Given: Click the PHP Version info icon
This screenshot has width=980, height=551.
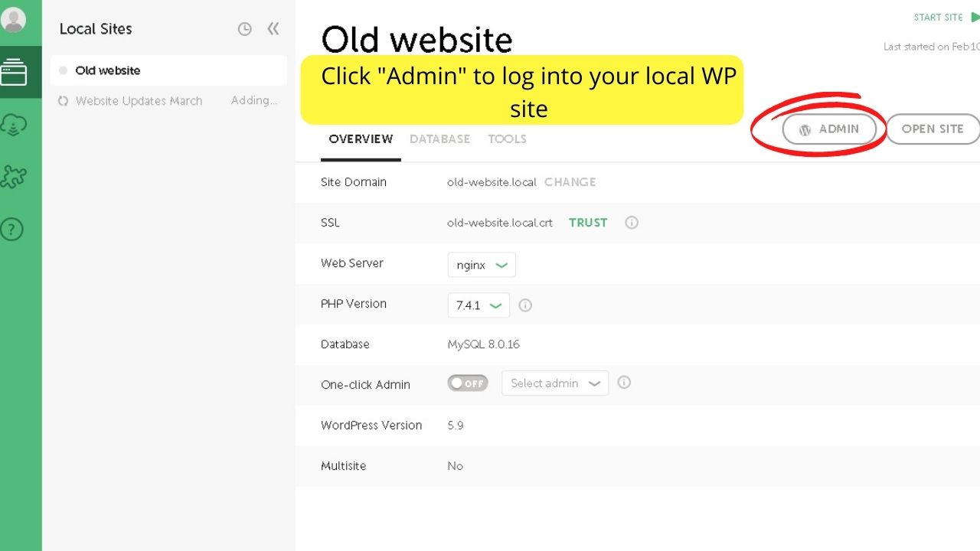Looking at the screenshot, I should click(525, 305).
